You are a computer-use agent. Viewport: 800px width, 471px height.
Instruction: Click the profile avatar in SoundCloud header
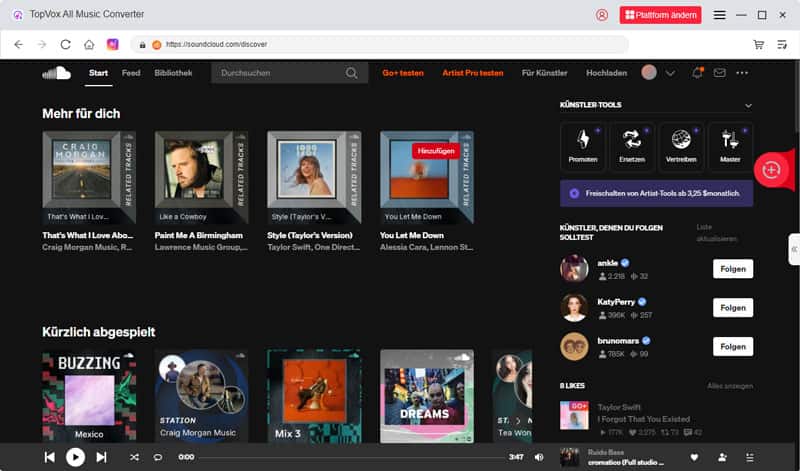[649, 72]
